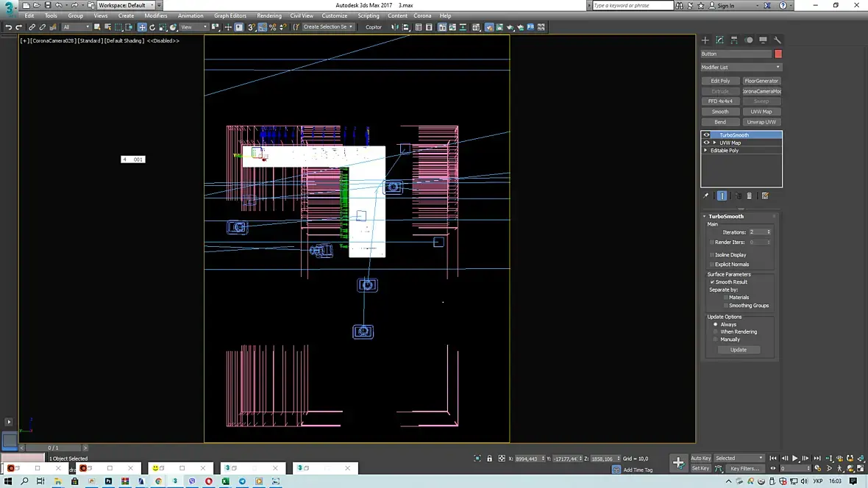Toggle the Selection Lock padlock icon
868x488 pixels.
pyautogui.click(x=489, y=459)
